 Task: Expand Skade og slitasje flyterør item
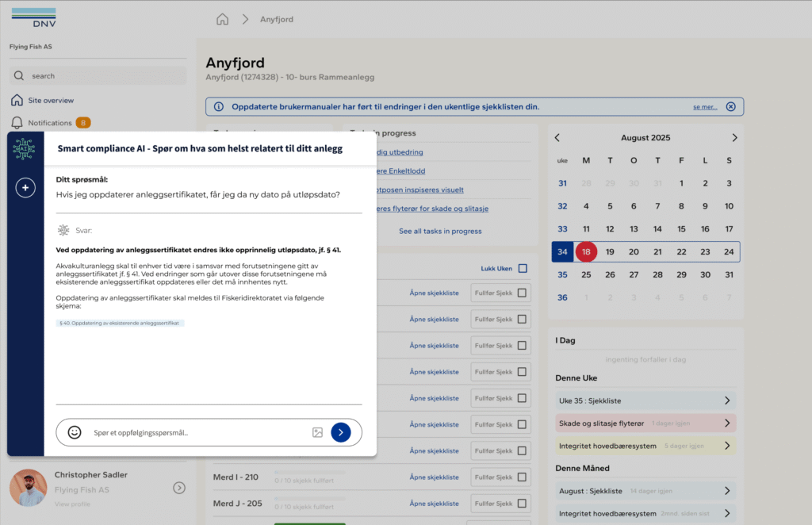pyautogui.click(x=645, y=423)
